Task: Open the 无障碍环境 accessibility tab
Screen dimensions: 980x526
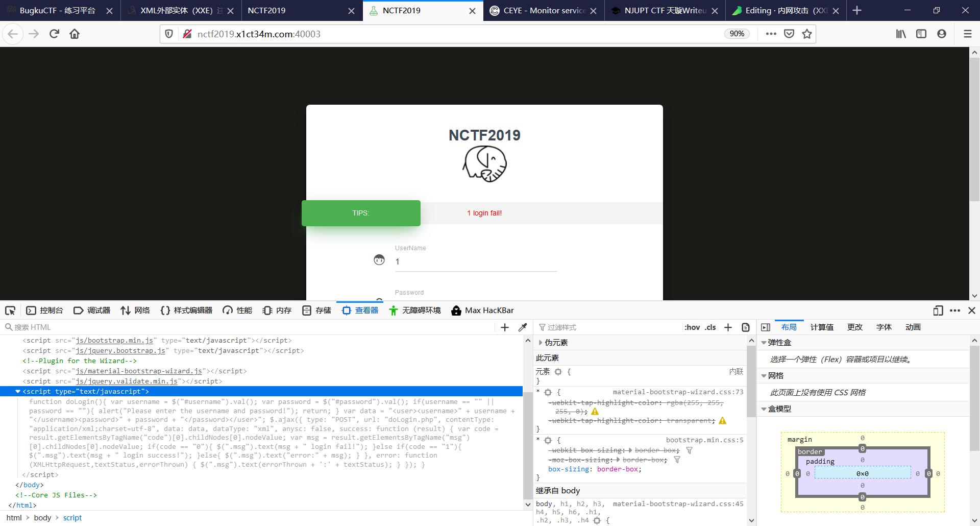Action: point(415,310)
